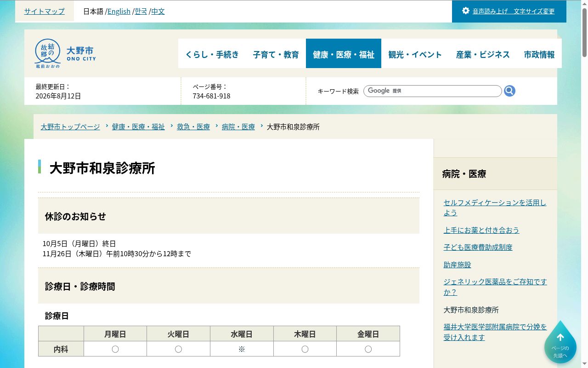
Task: Click the 大野市和泉診療所 page heading
Action: coord(102,168)
